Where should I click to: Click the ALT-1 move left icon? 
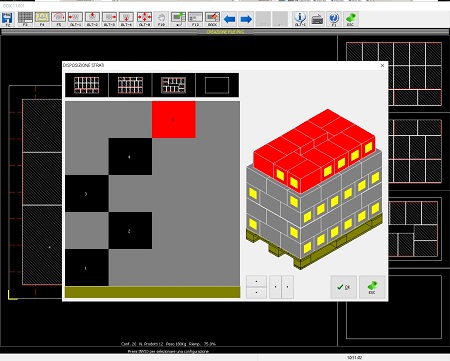point(76,19)
